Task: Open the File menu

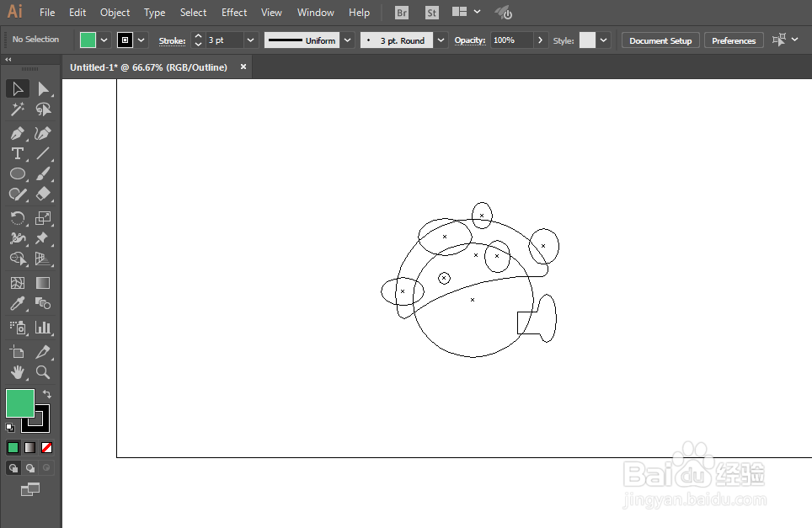Action: click(x=47, y=13)
